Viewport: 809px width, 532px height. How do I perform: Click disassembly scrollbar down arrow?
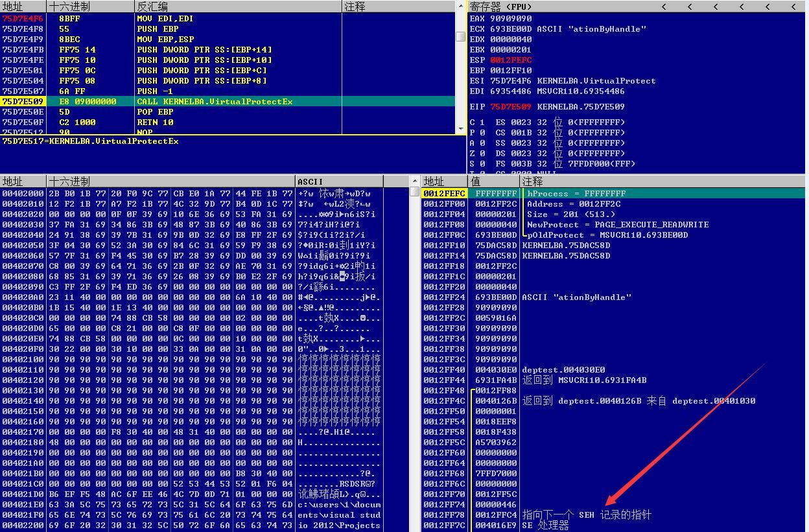click(x=461, y=130)
